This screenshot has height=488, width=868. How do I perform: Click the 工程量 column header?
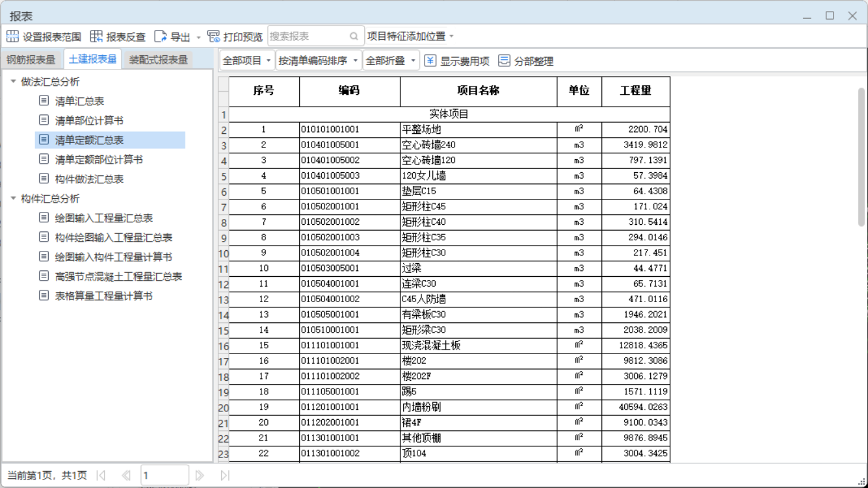(636, 91)
